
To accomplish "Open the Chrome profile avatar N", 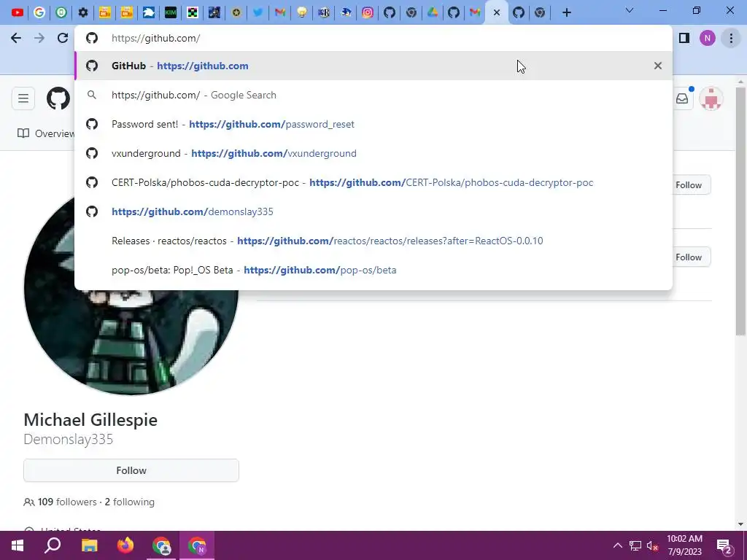I will (x=708, y=38).
